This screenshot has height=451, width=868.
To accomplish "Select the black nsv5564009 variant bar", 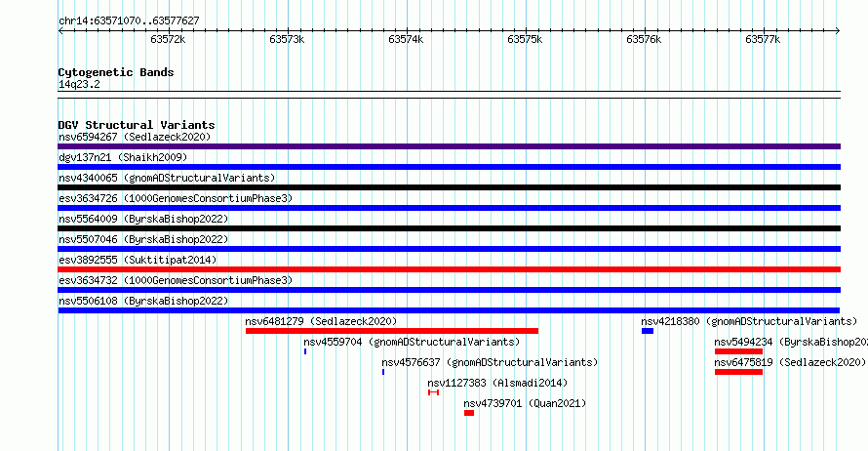I will point(449,228).
